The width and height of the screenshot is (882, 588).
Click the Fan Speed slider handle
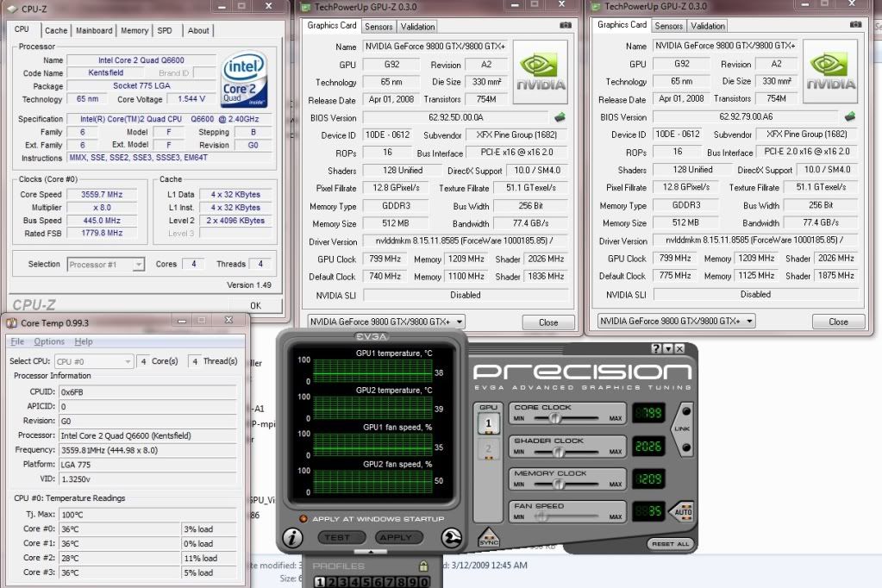pos(541,516)
